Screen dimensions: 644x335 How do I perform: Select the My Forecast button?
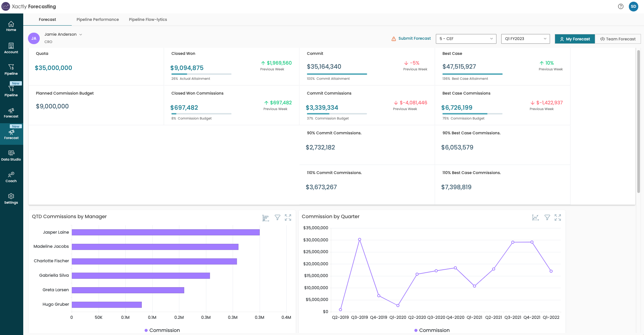tap(575, 39)
